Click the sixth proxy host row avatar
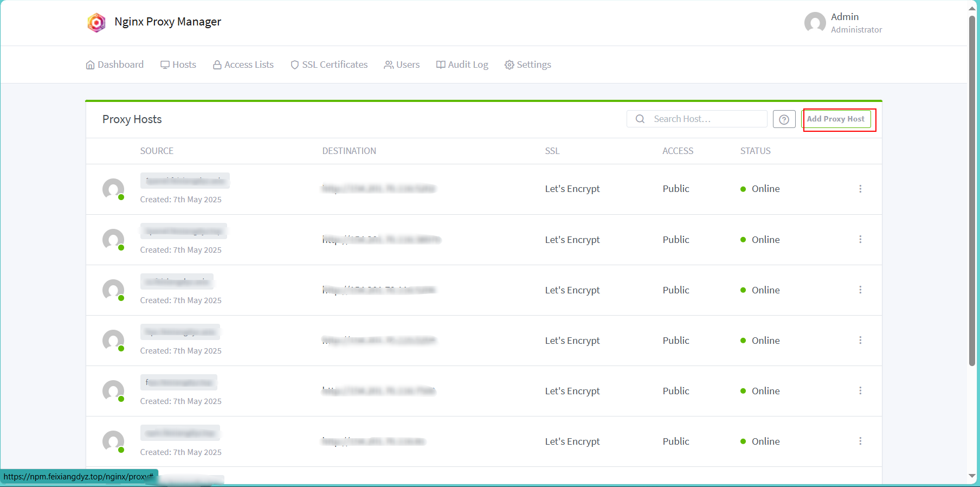The image size is (980, 487). (113, 441)
